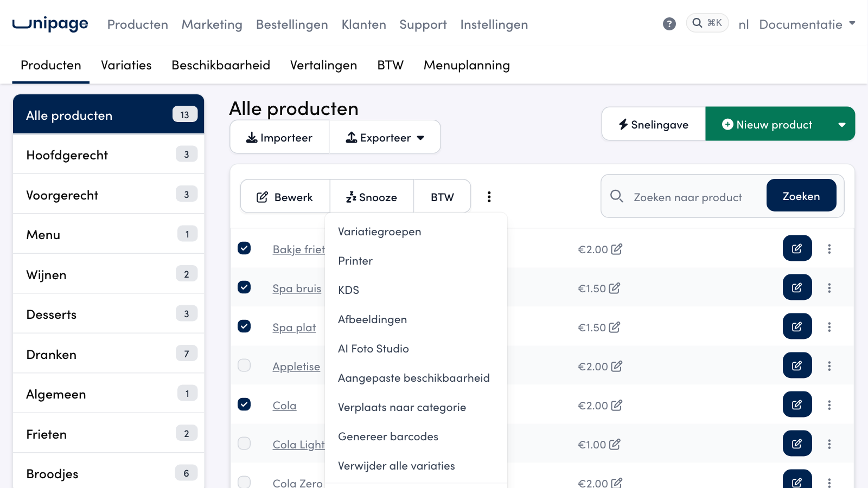Click the magnifier icon in product search

coord(616,196)
